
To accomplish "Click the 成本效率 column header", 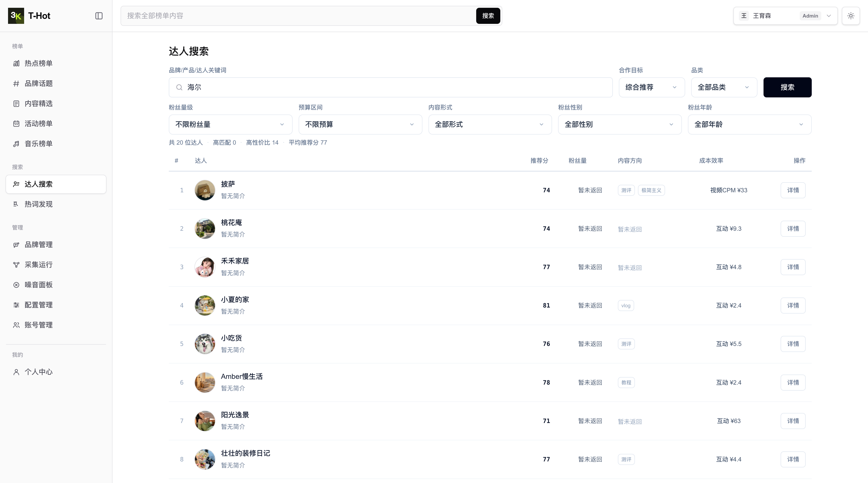I will click(711, 161).
